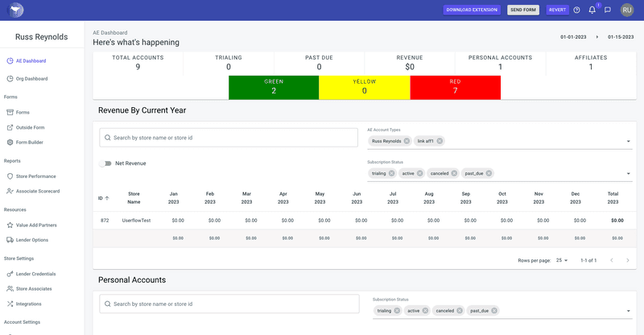Click the Forms archive icon
The width and height of the screenshot is (644, 335).
(10, 112)
